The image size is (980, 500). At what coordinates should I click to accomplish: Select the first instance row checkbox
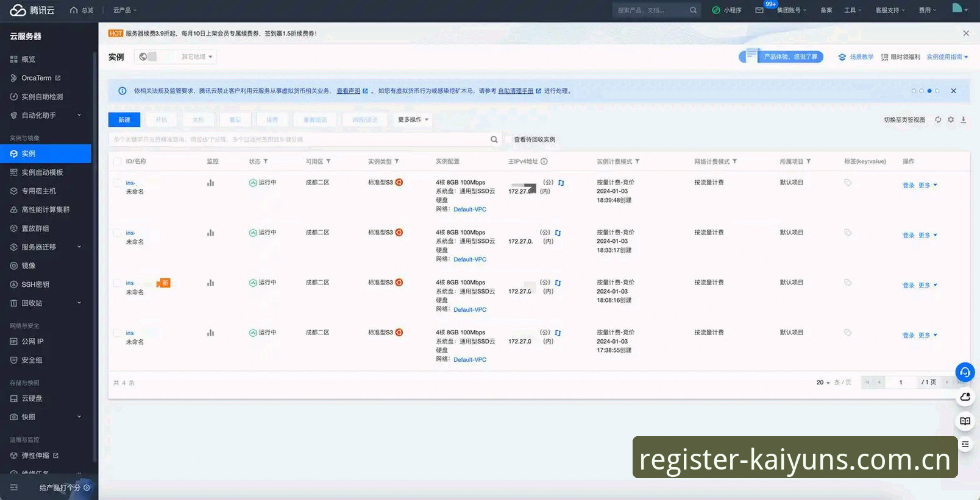pyautogui.click(x=117, y=183)
